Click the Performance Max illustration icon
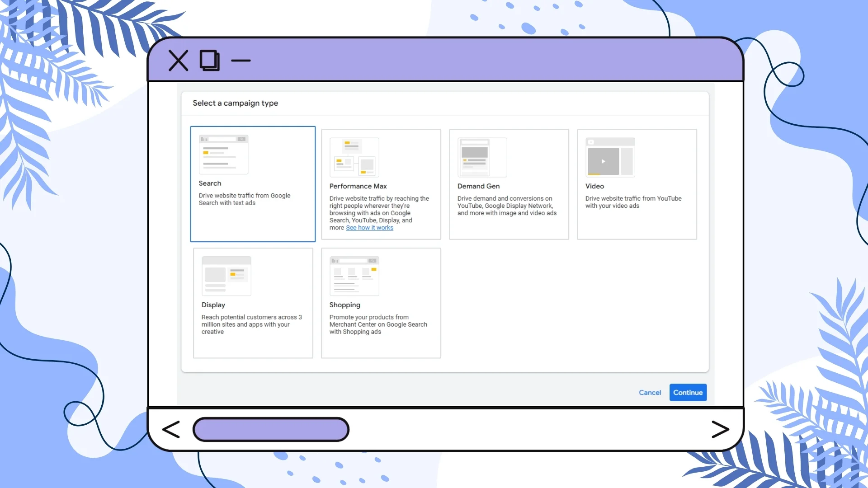 tap(354, 157)
